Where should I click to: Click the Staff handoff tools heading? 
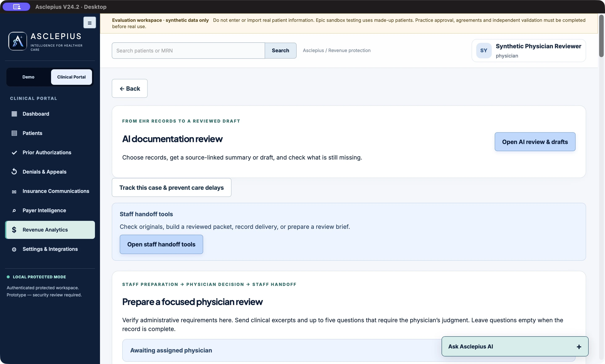(146, 214)
